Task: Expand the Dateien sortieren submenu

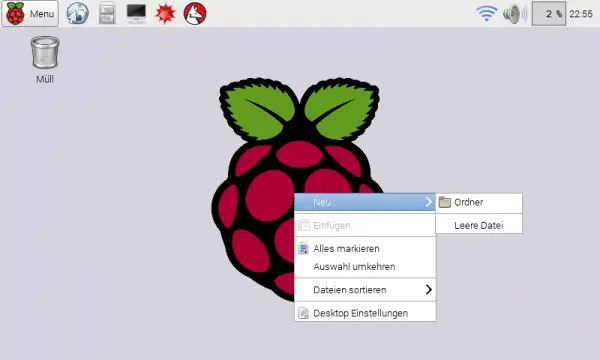Action: pyautogui.click(x=365, y=290)
